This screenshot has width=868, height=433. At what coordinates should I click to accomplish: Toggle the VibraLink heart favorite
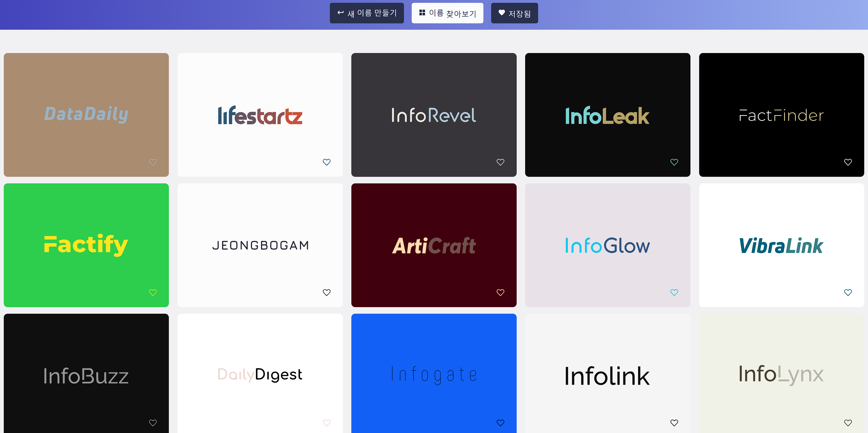(x=848, y=292)
